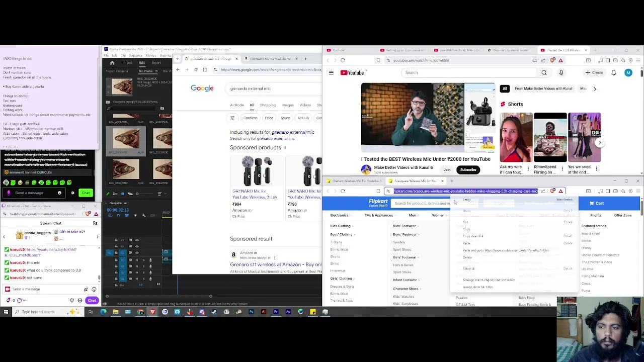Open YouTube notifications bell
Image resolution: width=644 pixels, height=362 pixels.
point(614,73)
